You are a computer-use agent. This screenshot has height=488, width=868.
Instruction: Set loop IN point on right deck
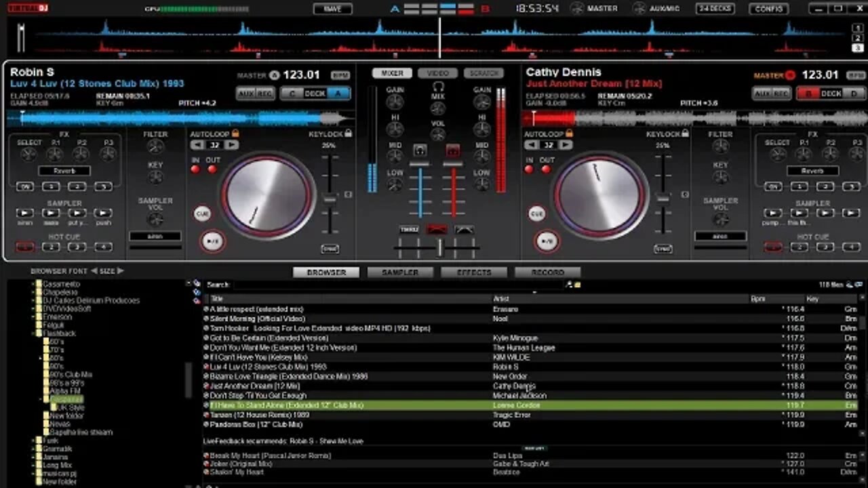click(529, 169)
